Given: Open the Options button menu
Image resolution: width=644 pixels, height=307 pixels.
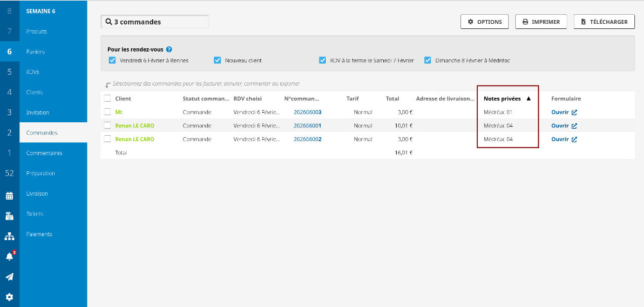Looking at the screenshot, I should (484, 22).
